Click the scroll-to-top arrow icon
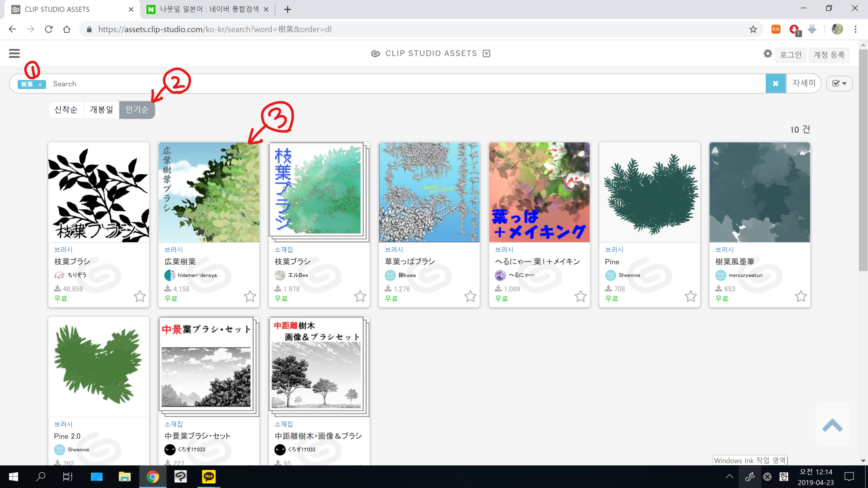Viewport: 868px width, 488px height. click(832, 425)
